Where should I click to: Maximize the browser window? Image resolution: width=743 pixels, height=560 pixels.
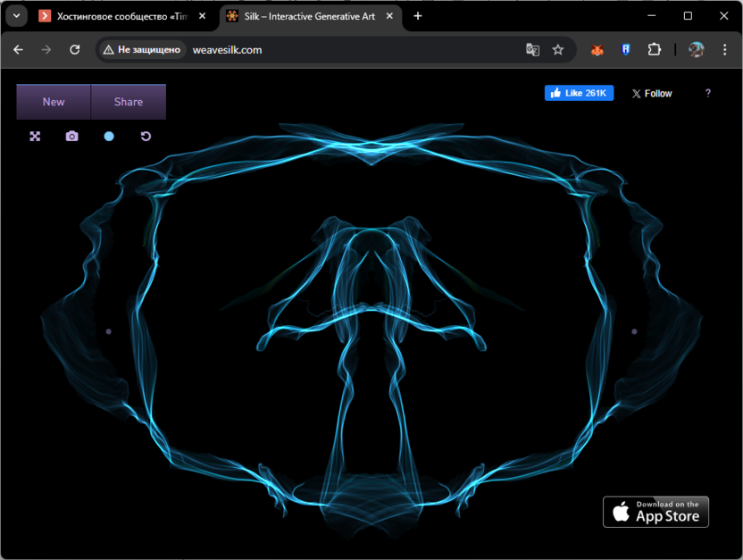(x=688, y=16)
